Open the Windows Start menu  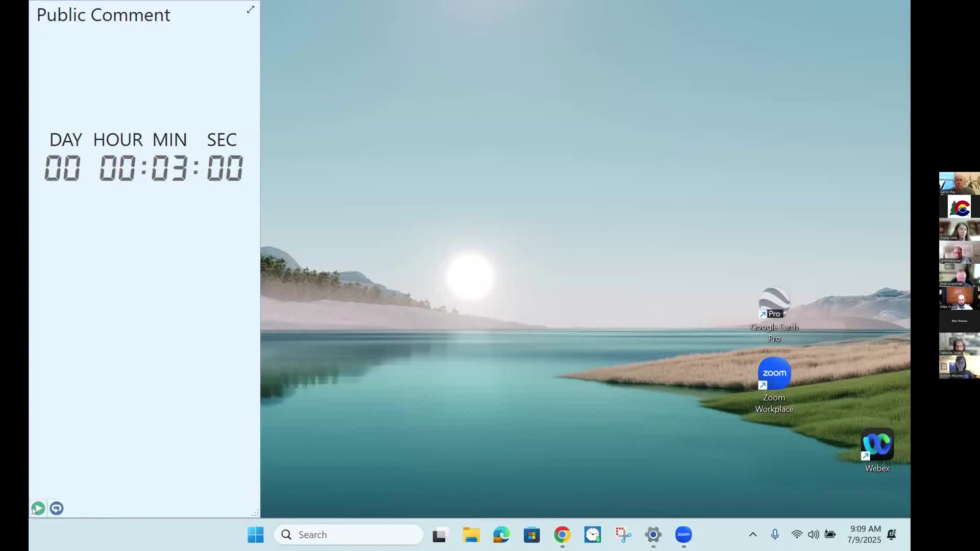tap(255, 535)
